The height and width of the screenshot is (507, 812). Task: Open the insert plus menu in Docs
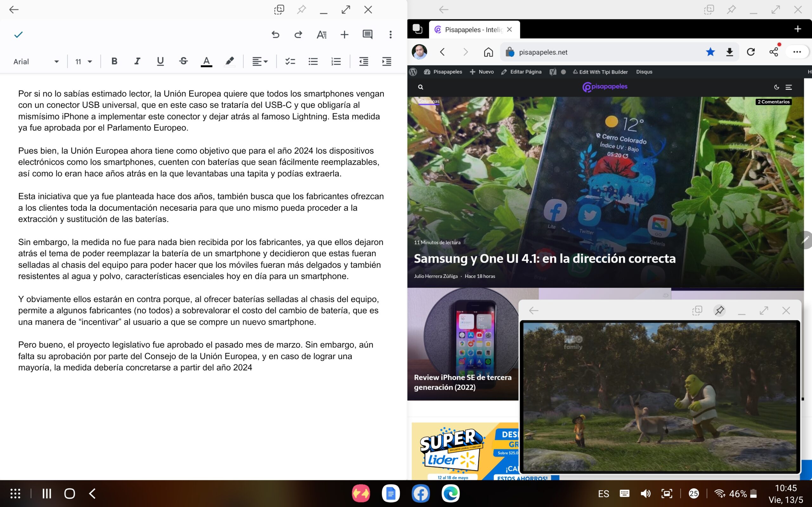point(344,35)
